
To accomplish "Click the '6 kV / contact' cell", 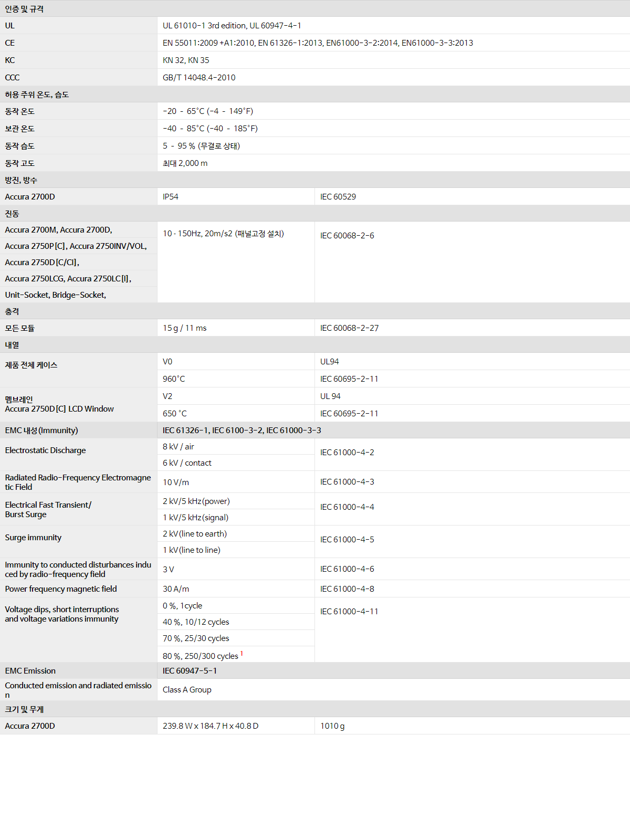I will point(236,463).
